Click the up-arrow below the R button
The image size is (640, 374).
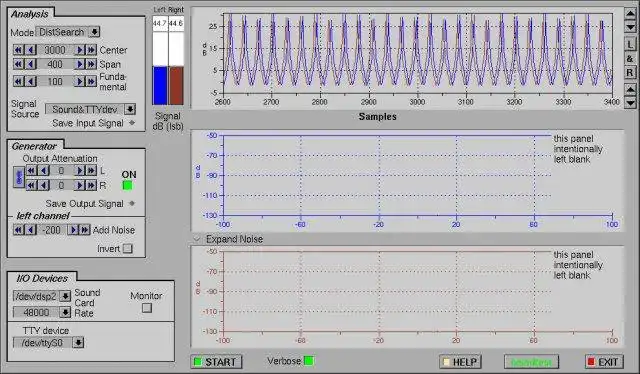pyautogui.click(x=630, y=89)
